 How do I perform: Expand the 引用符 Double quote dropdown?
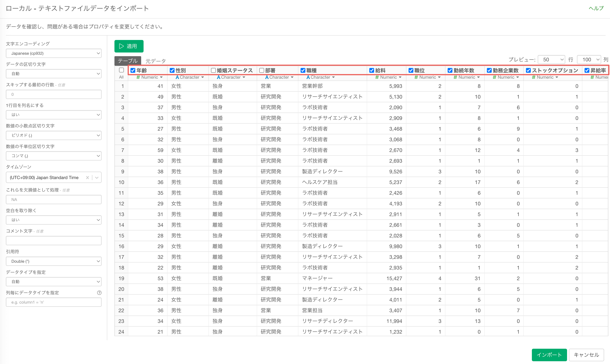[x=53, y=261]
